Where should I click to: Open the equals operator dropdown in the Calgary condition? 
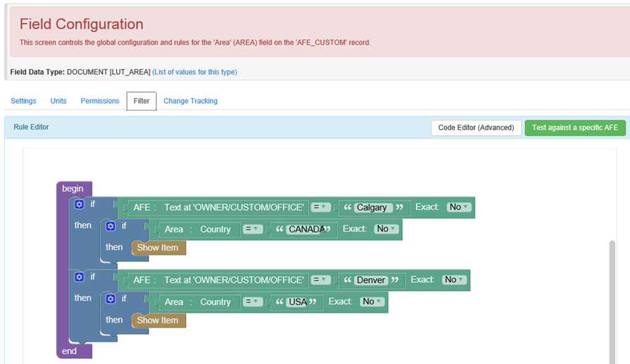321,207
